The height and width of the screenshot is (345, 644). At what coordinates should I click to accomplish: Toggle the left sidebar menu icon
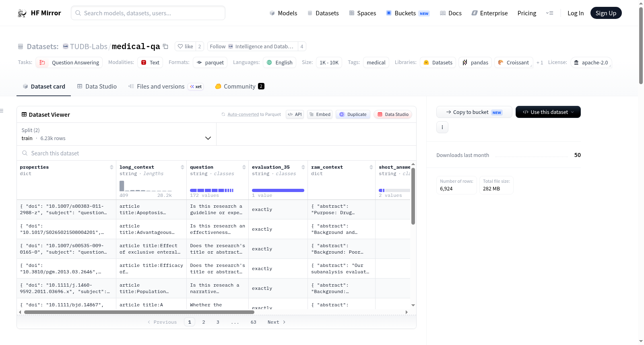pyautogui.click(x=2, y=111)
